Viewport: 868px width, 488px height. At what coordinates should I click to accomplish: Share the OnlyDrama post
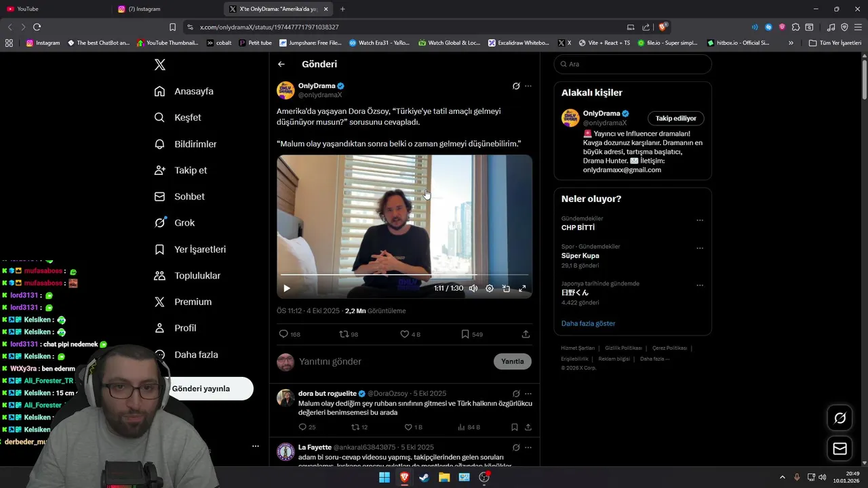(x=526, y=334)
